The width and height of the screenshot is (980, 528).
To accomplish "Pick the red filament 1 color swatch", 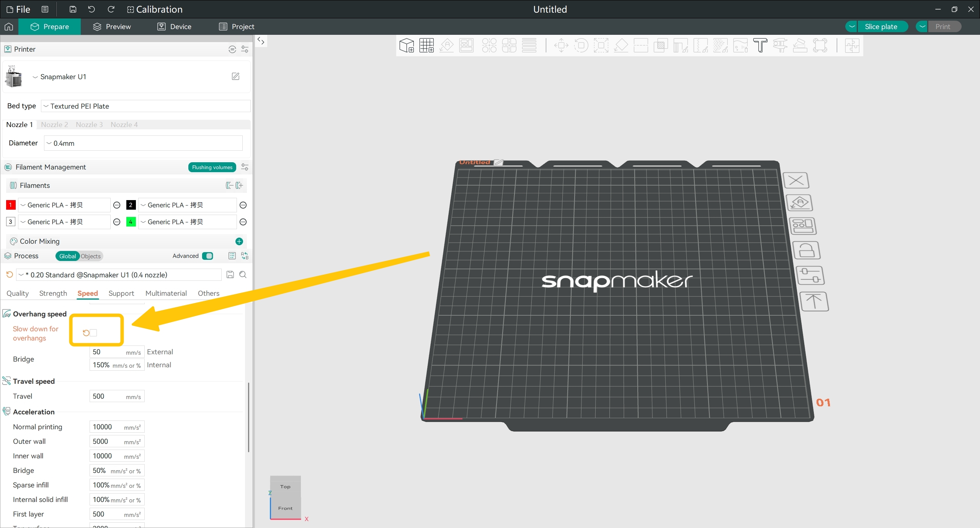I will [11, 205].
